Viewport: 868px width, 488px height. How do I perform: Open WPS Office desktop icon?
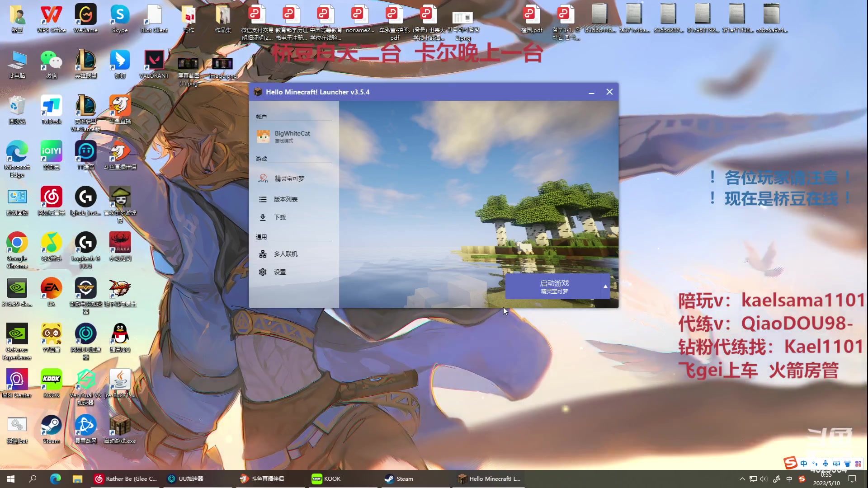click(x=52, y=19)
